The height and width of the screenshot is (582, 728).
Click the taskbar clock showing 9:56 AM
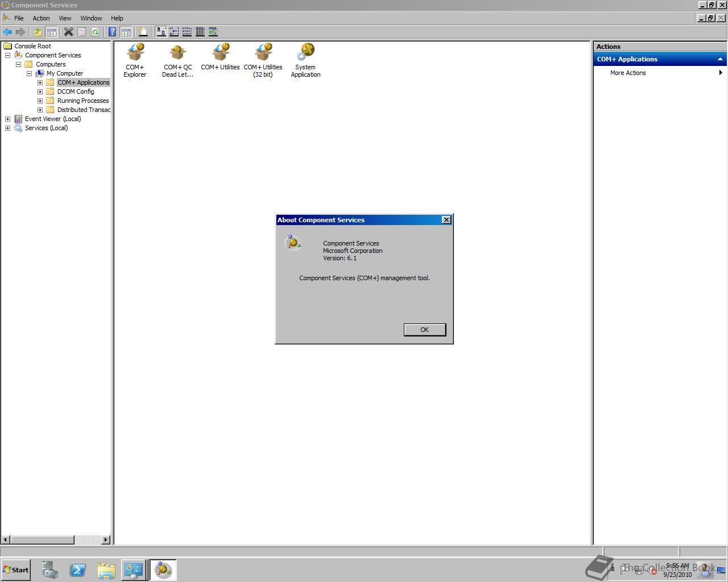click(x=677, y=570)
